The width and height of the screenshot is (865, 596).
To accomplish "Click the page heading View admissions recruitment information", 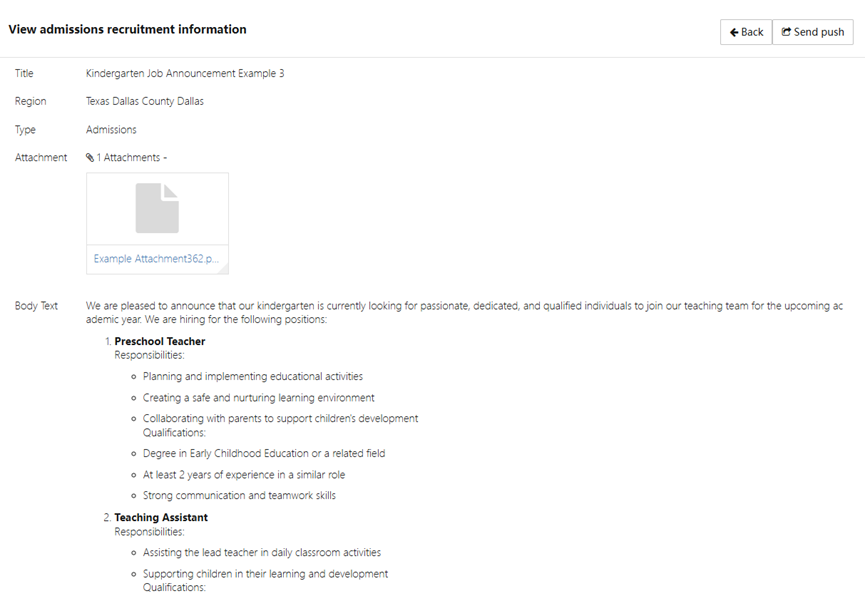I will pos(127,30).
